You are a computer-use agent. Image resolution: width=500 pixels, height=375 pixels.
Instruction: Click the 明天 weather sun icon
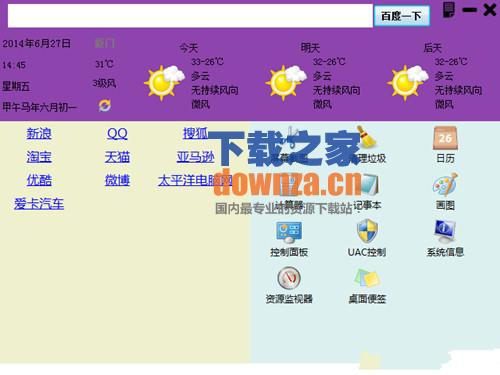pos(286,82)
